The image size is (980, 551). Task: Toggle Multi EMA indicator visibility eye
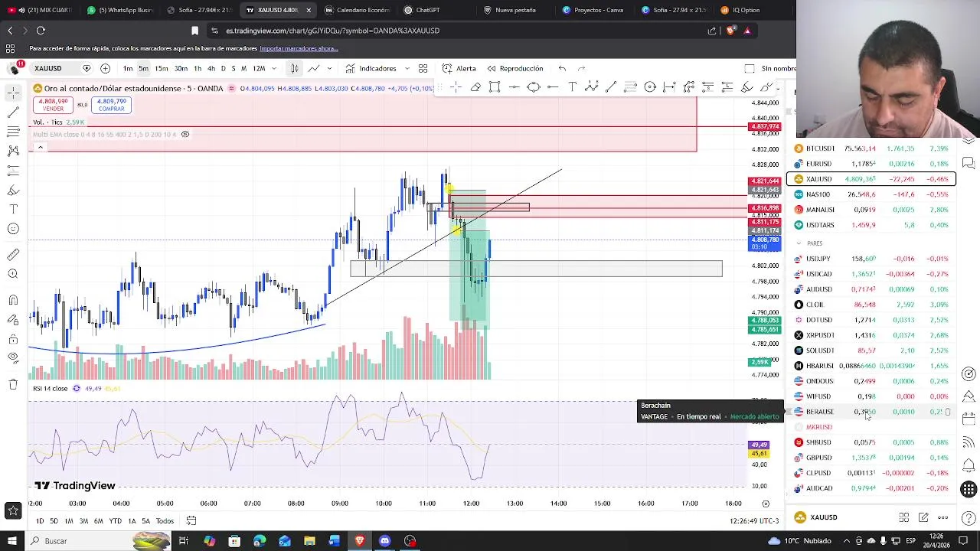tap(185, 135)
